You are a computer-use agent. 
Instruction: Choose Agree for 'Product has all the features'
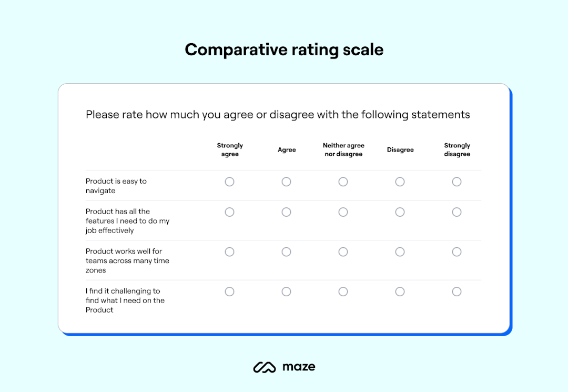286,212
